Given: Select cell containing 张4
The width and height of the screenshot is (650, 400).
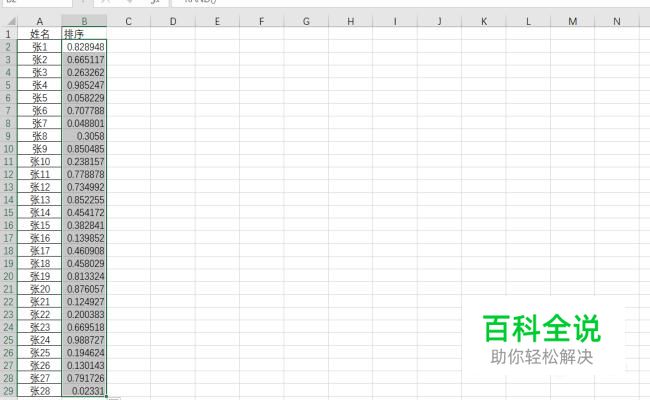Looking at the screenshot, I should [x=39, y=85].
